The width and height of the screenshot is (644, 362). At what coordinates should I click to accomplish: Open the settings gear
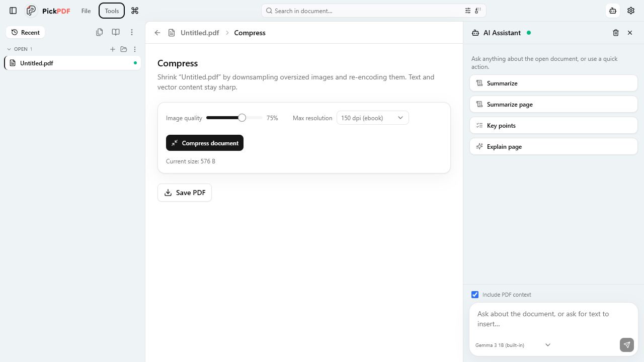point(631,11)
